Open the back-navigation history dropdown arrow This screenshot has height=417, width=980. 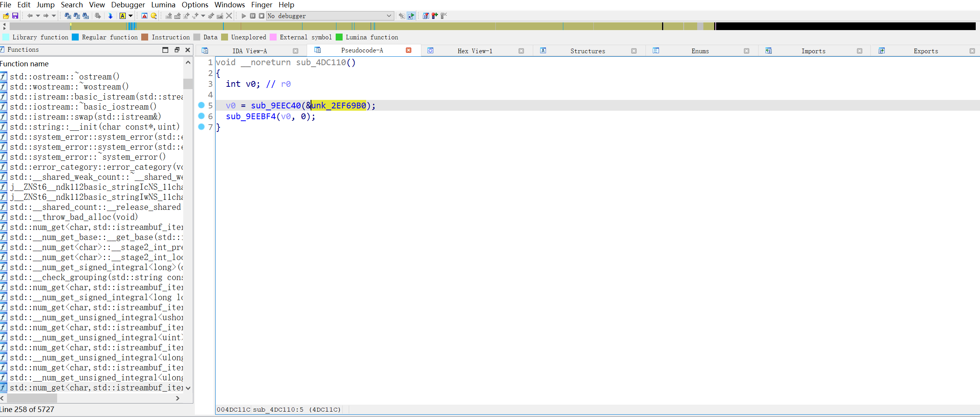pos(38,16)
